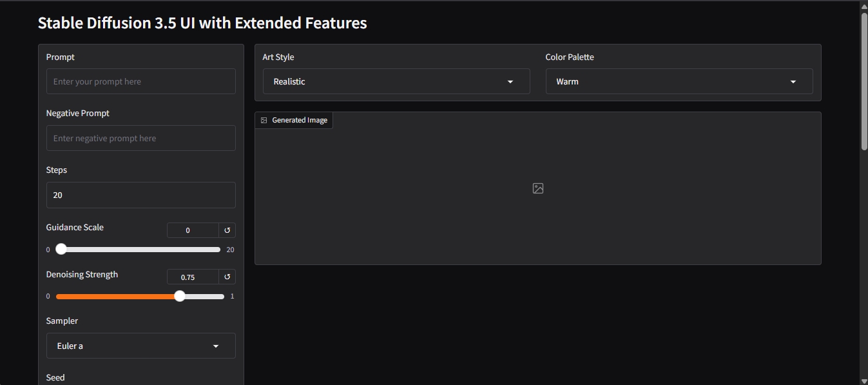
Task: Click the Guidance Scale slider track
Action: [138, 250]
